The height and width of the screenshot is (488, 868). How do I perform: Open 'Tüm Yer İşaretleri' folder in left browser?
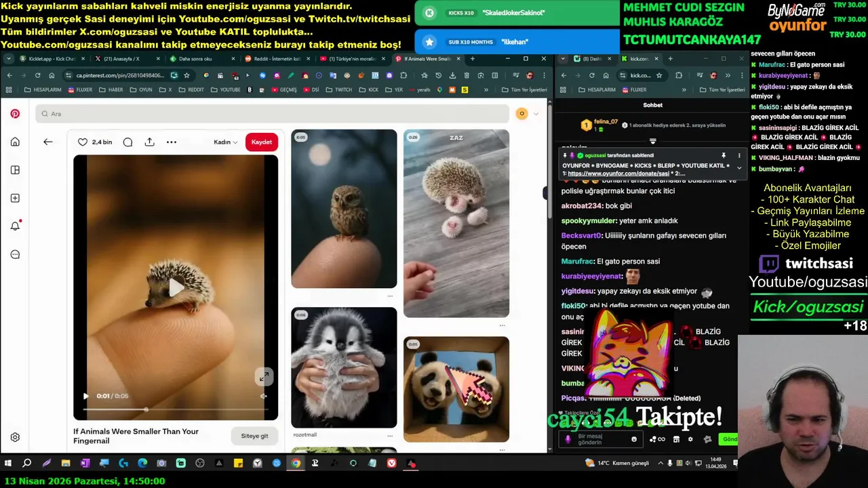524,89
